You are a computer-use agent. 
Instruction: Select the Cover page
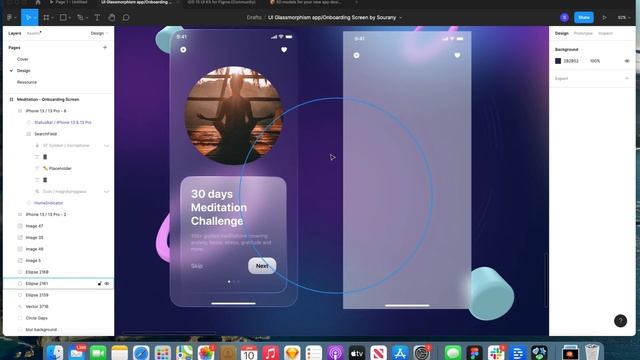22,59
